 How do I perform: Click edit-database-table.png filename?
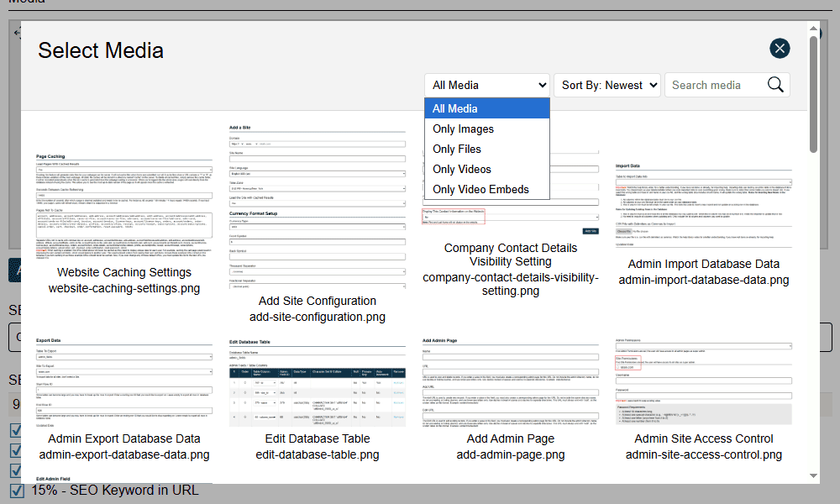318,454
